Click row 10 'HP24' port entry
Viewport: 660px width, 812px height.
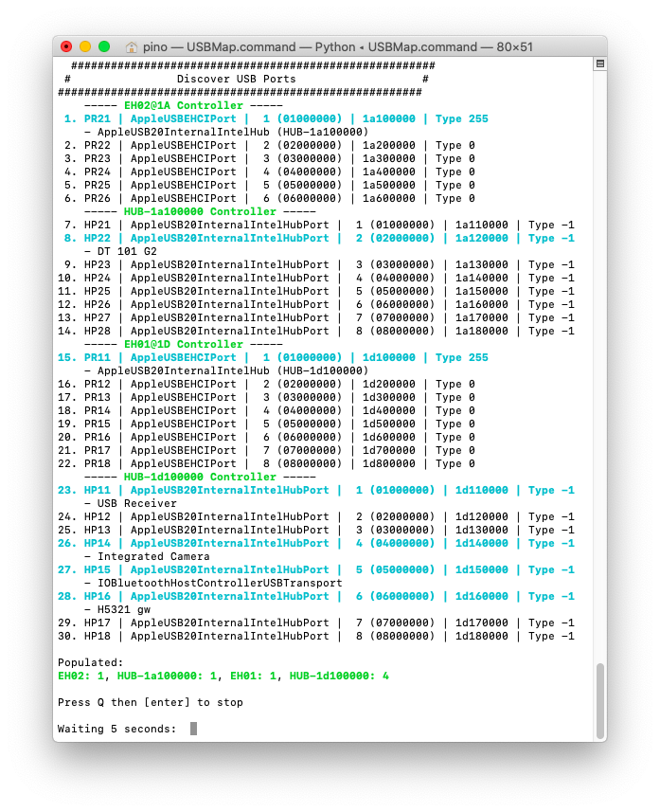[315, 279]
